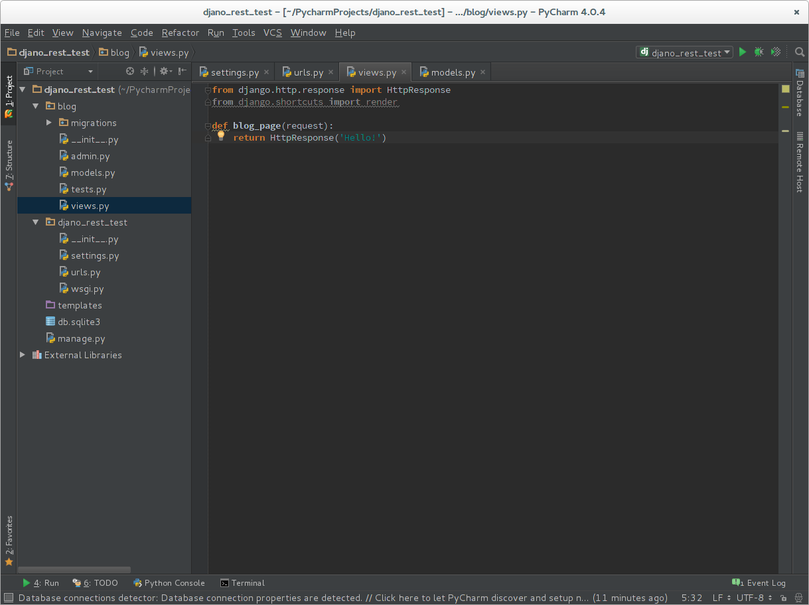Collapse the blog folder
This screenshot has width=809, height=605.
click(x=36, y=106)
